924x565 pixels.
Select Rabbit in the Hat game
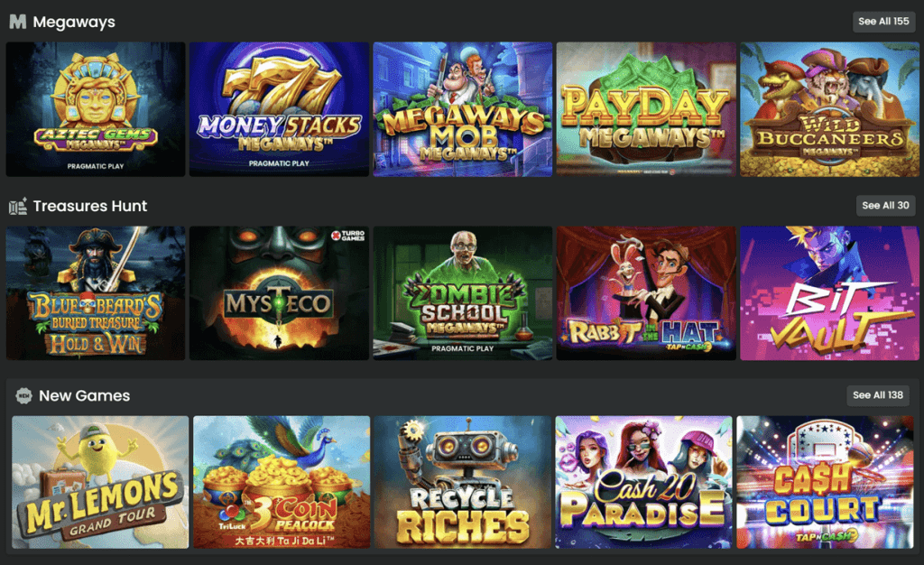(646, 292)
